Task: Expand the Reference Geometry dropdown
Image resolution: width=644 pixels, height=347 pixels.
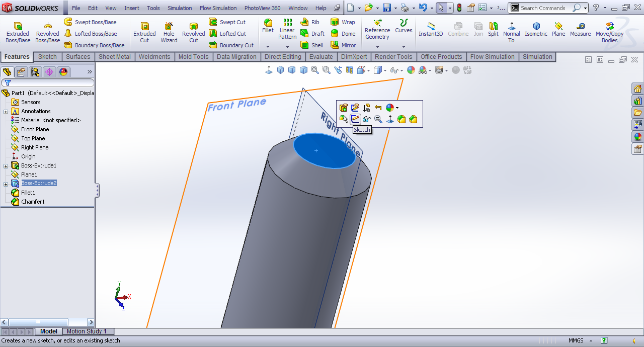Action: tap(377, 47)
